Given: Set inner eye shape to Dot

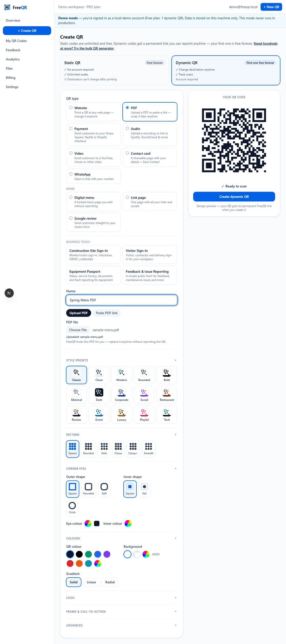Looking at the screenshot, I should click(x=144, y=489).
